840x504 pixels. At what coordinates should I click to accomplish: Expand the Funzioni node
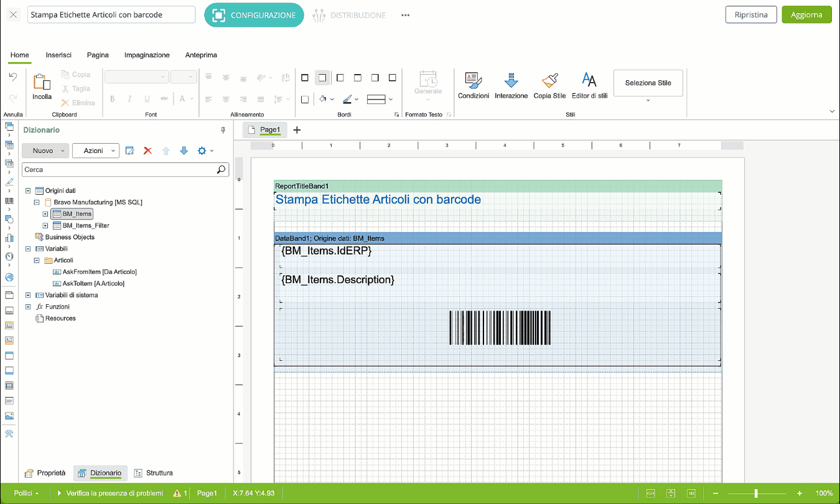tap(28, 307)
